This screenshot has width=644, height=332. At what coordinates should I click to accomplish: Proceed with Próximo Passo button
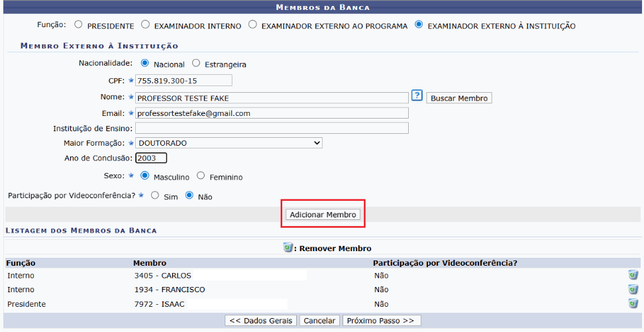(382, 321)
